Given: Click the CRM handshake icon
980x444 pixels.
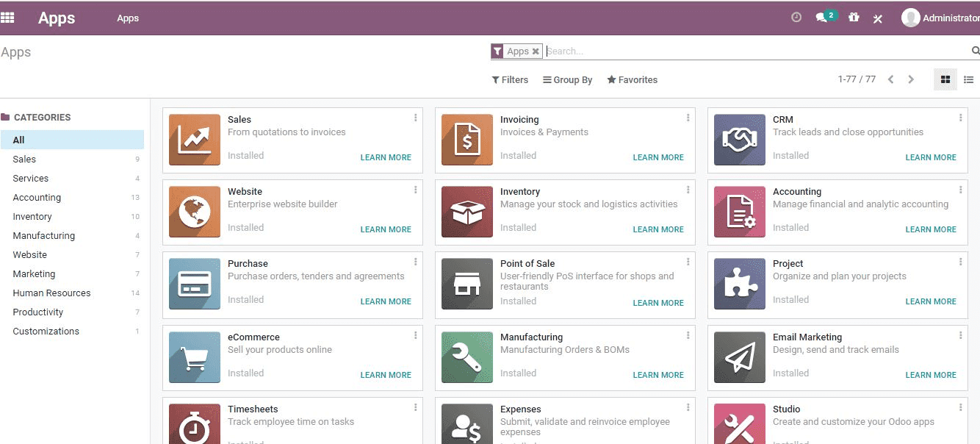Looking at the screenshot, I should click(740, 140).
